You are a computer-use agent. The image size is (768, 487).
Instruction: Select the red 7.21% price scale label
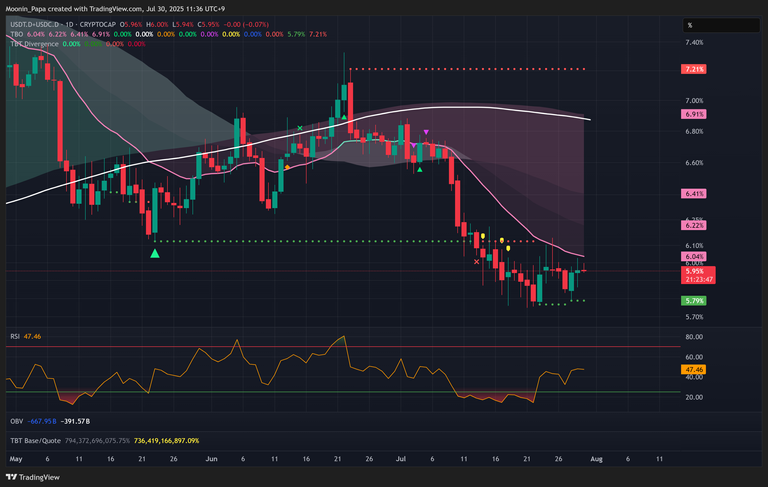coord(694,70)
